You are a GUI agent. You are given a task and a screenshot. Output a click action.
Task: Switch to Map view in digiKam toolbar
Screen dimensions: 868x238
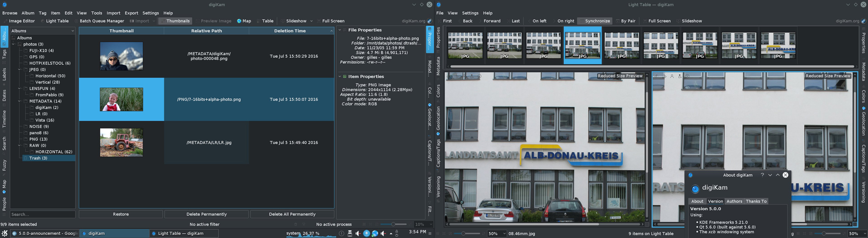[244, 21]
